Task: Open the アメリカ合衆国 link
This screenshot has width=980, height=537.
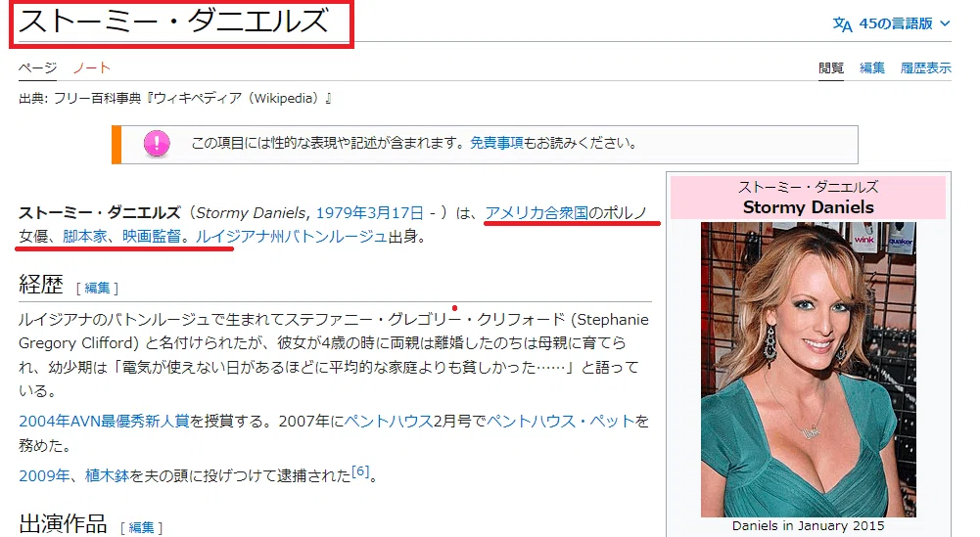Action: click(x=537, y=213)
